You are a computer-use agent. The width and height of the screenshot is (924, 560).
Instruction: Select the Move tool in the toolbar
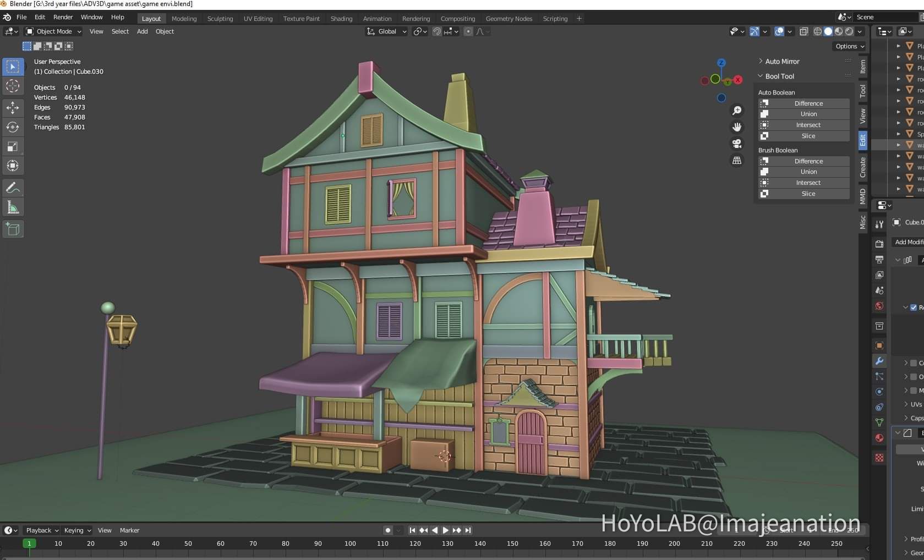13,108
